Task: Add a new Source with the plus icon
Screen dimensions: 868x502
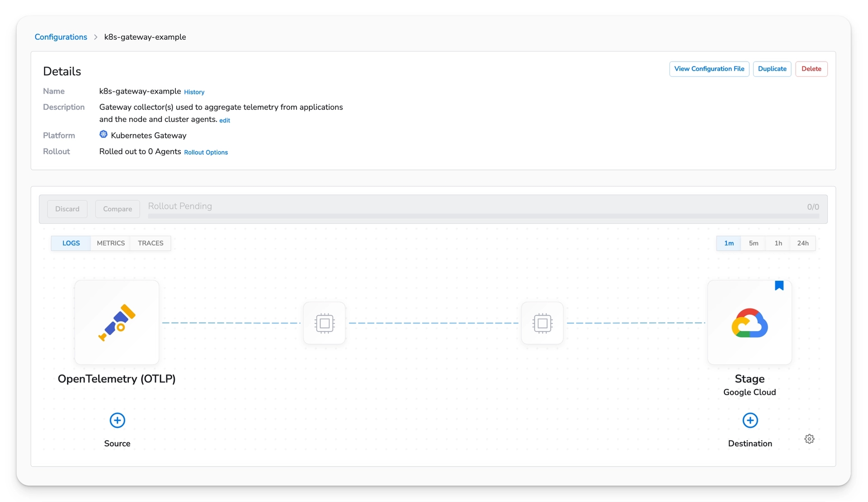Action: tap(117, 420)
